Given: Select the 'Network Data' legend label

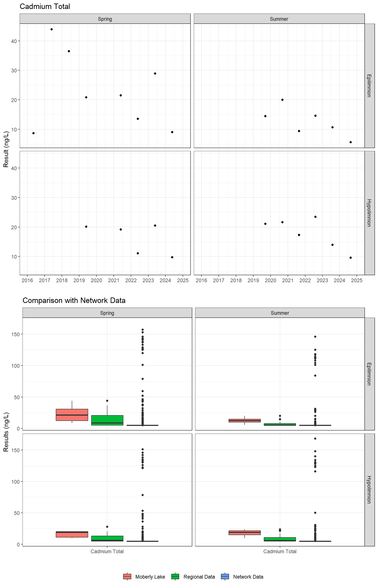Looking at the screenshot, I should pyautogui.click(x=248, y=577).
